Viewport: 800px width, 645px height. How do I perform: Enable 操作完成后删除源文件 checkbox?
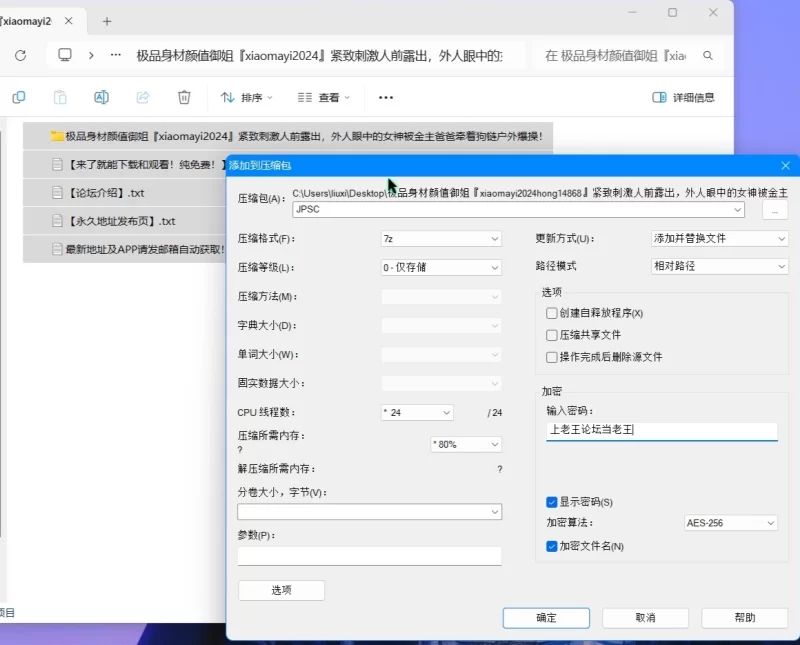click(552, 357)
